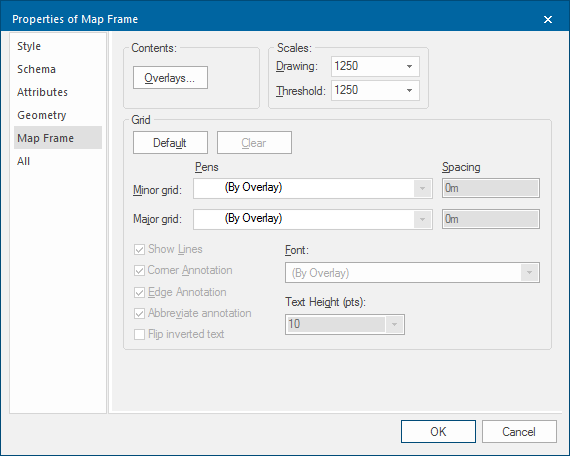
Task: Switch to the Schema page
Action: [x=57, y=69]
